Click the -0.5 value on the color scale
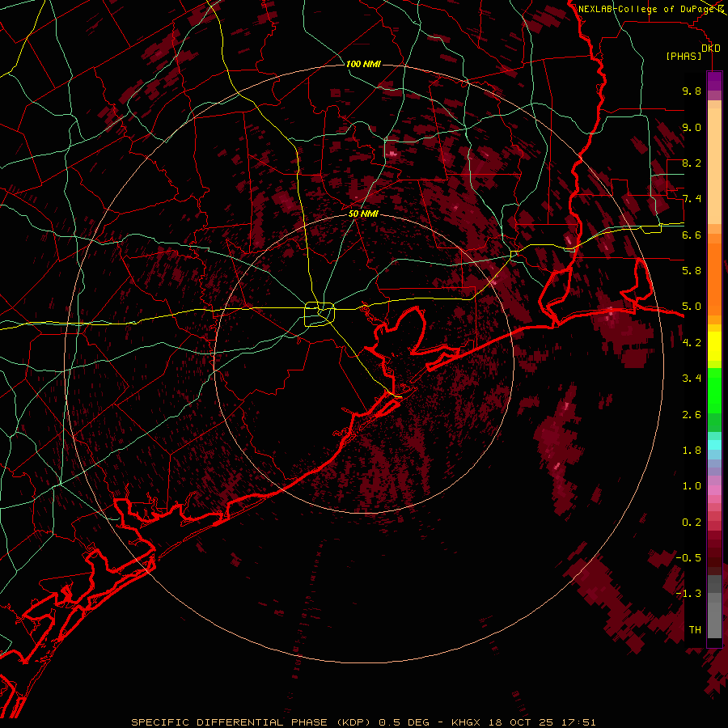 coord(688,558)
